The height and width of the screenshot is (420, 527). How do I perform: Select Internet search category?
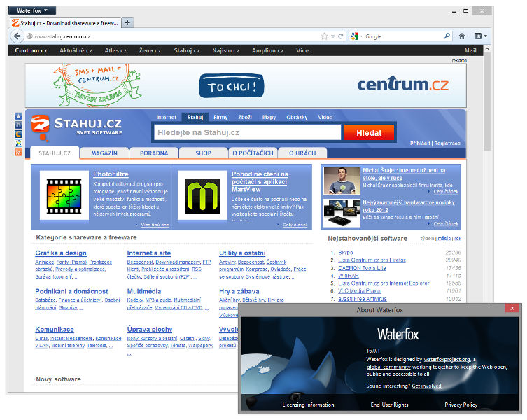166,117
